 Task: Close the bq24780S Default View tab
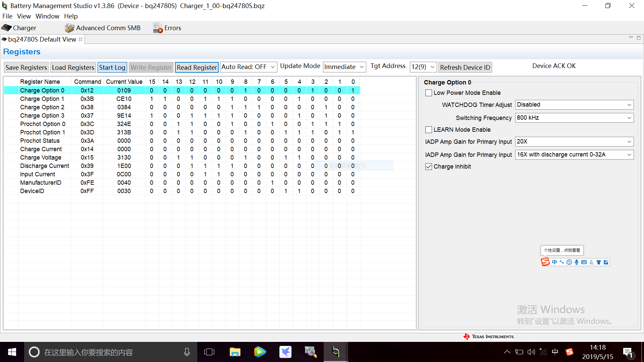click(80, 39)
